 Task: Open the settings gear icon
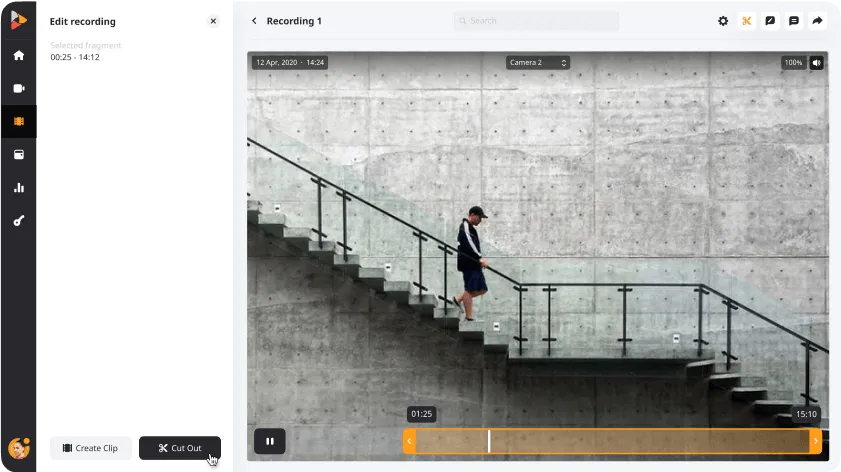coord(723,21)
